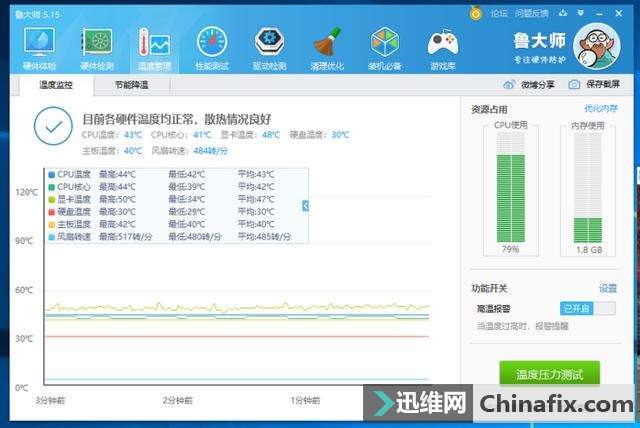Open the 论坛 forum link

[x=499, y=13]
